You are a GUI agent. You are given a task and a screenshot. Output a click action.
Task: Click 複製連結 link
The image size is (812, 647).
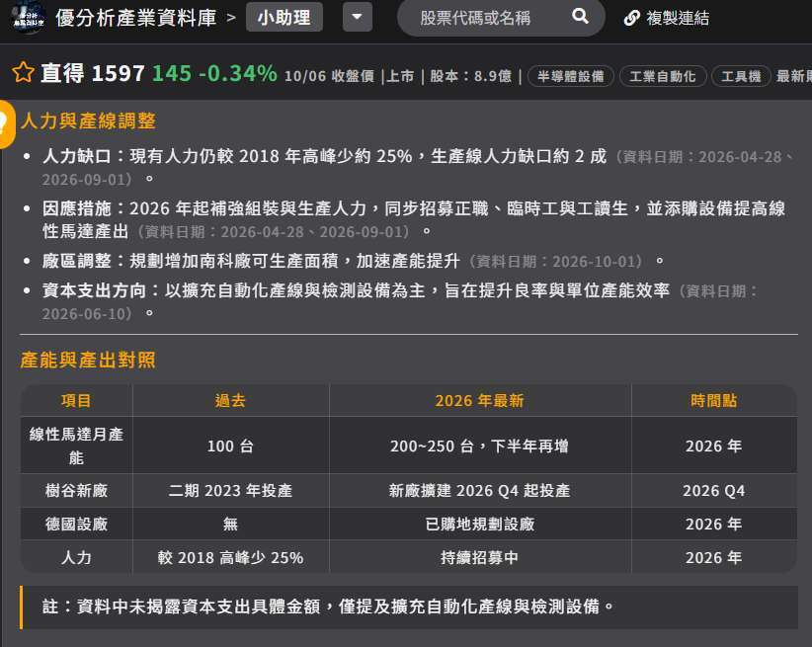(678, 18)
